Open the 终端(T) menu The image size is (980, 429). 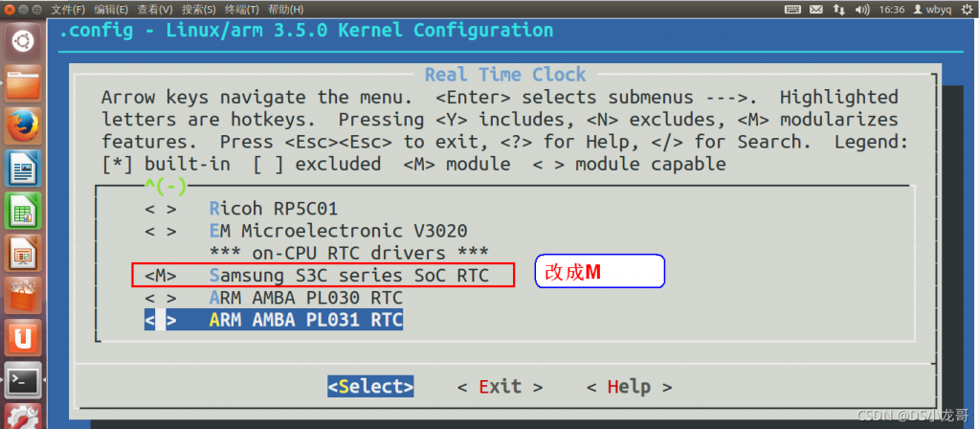(x=241, y=10)
